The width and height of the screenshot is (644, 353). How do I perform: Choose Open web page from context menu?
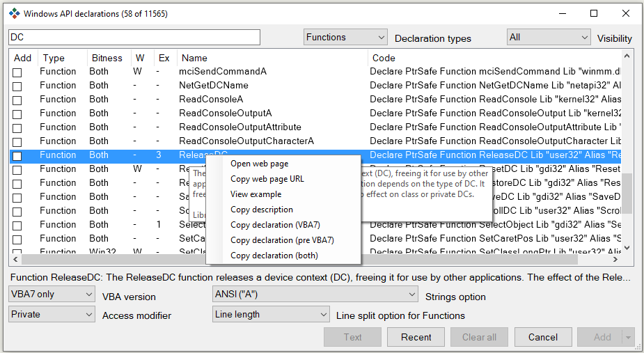259,164
